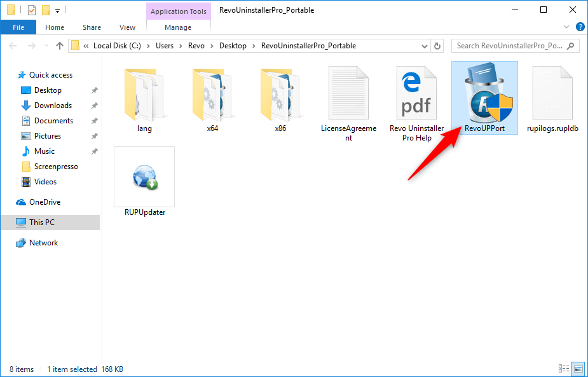Open Downloads in the sidebar
This screenshot has height=377, width=588.
[53, 106]
